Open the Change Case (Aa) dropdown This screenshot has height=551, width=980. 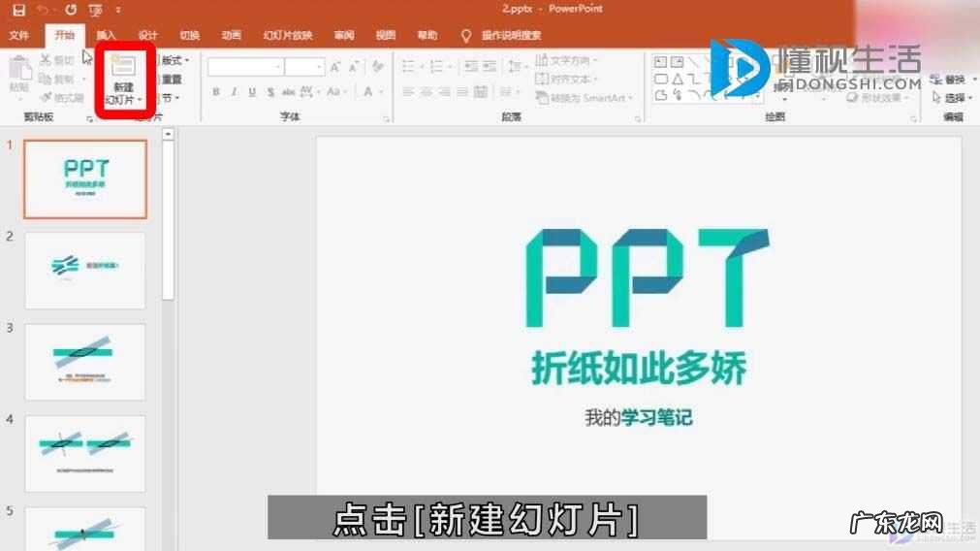click(x=335, y=92)
